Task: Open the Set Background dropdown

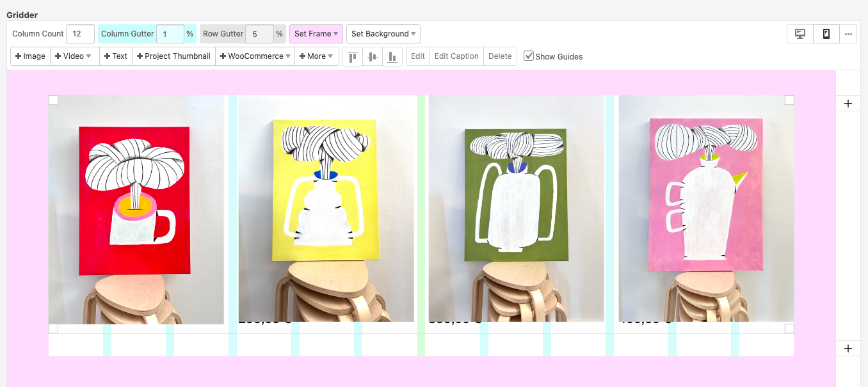Action: pos(383,33)
